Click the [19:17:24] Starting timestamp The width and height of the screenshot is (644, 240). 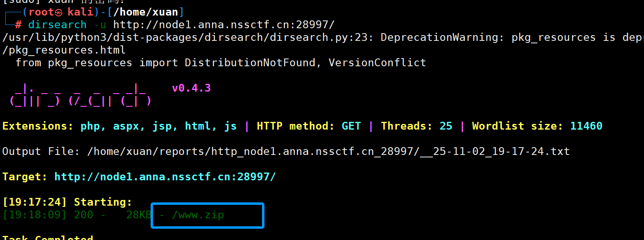[34, 202]
